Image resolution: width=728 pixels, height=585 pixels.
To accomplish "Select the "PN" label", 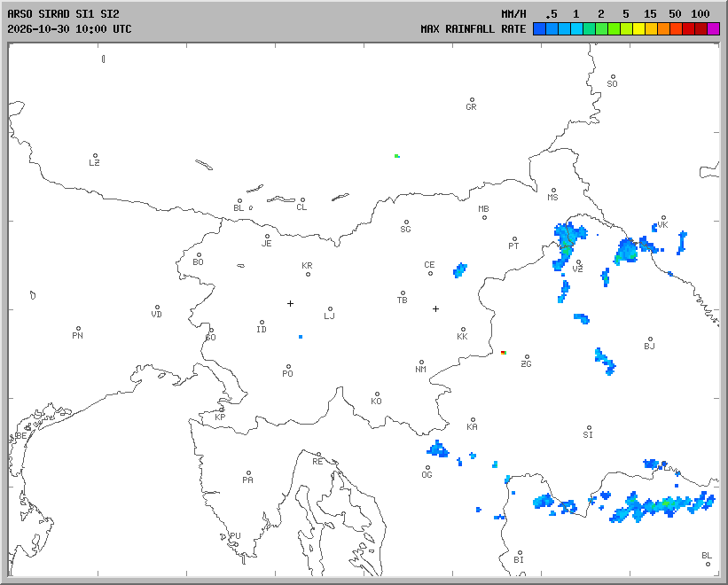I will (77, 335).
